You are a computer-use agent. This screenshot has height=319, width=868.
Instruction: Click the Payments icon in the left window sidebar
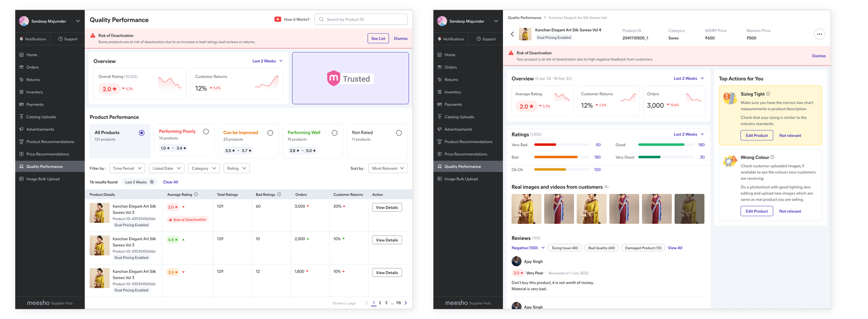coord(22,104)
